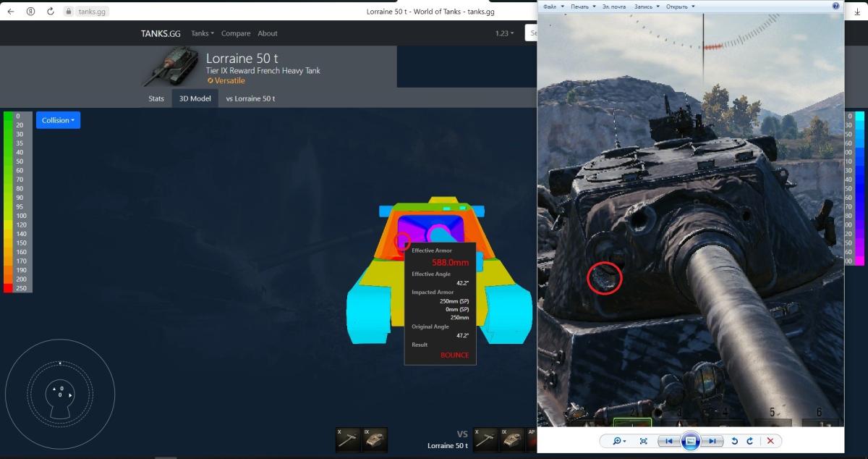Select the 3D Model tab
Image resolution: width=868 pixels, height=459 pixels.
click(x=195, y=98)
